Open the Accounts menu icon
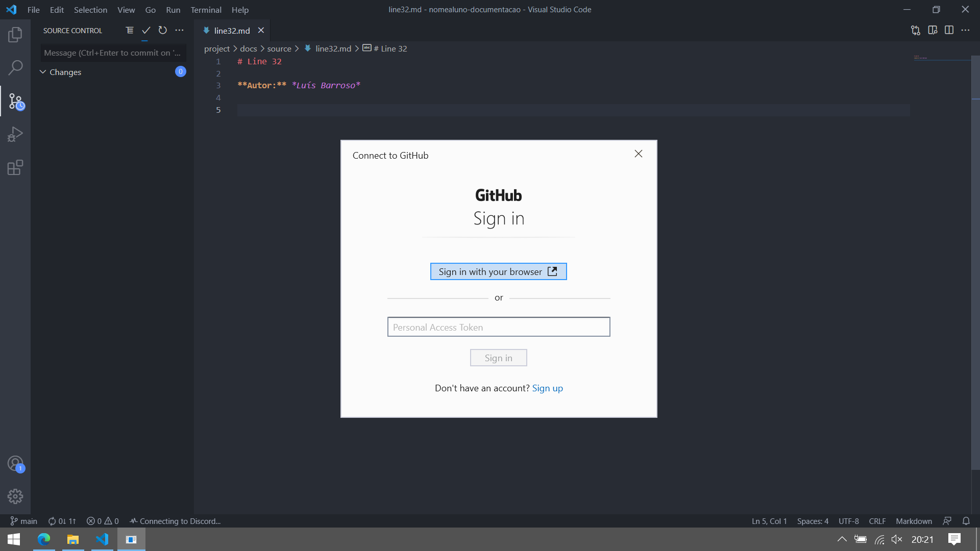980x551 pixels. (15, 464)
